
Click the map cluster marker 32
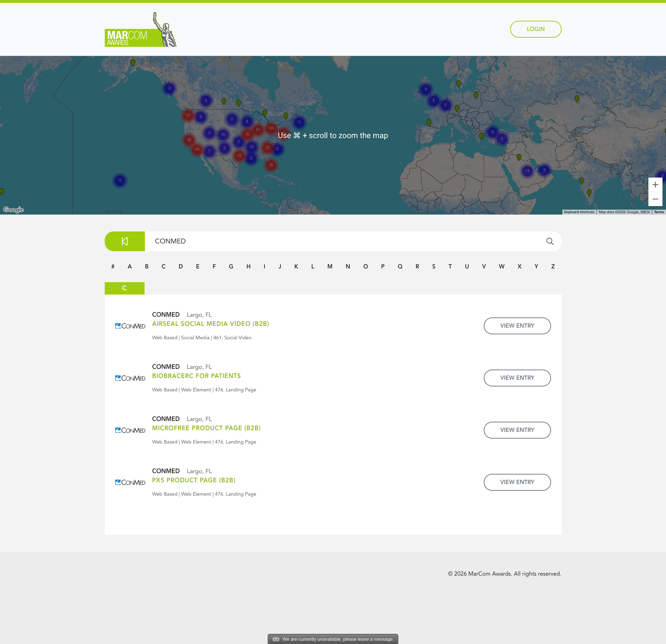coord(189,140)
